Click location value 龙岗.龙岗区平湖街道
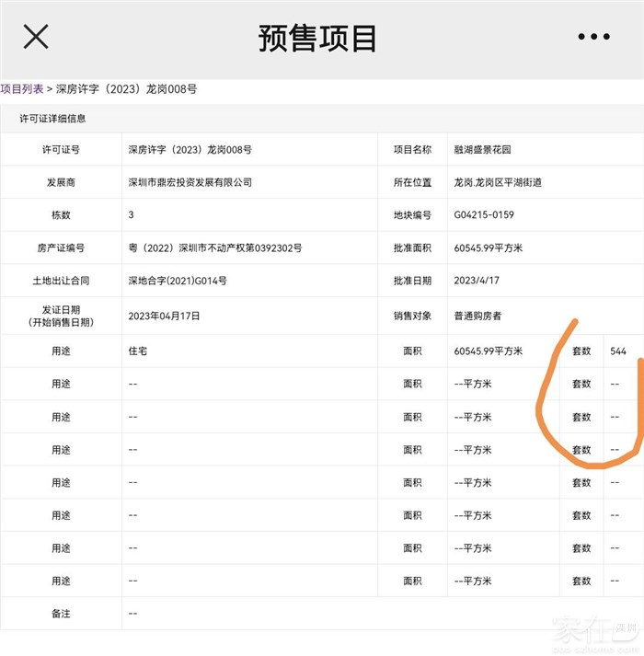 [x=498, y=182]
